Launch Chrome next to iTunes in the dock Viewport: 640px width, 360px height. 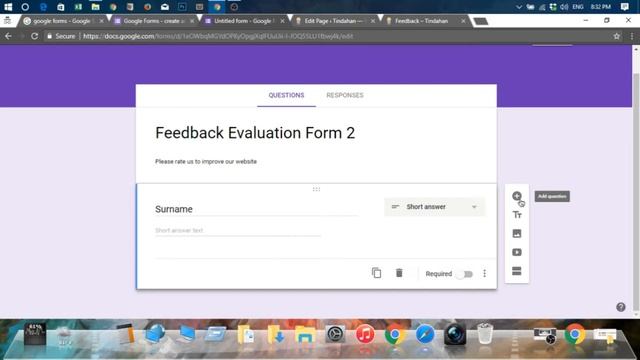395,335
